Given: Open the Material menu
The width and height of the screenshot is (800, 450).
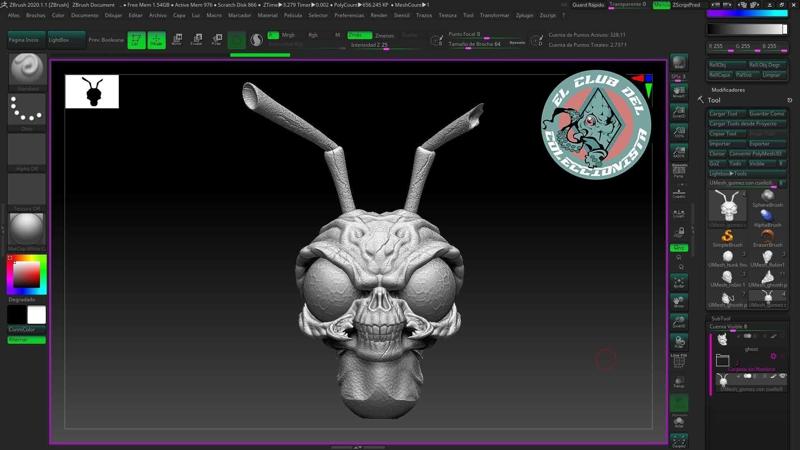Looking at the screenshot, I should point(267,15).
